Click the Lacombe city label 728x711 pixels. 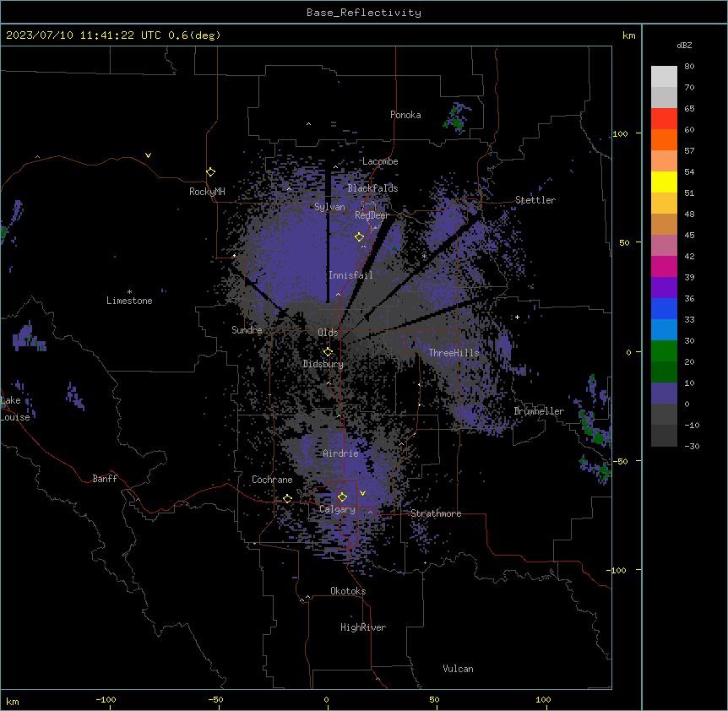(380, 161)
